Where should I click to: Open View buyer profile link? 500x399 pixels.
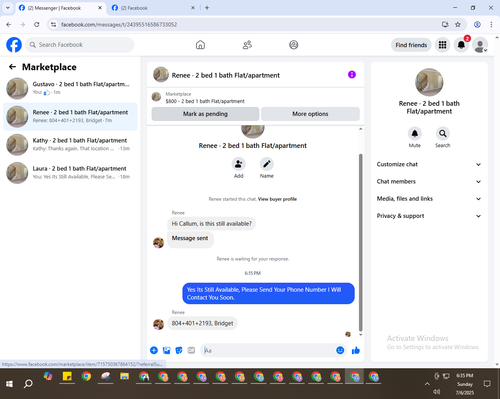click(277, 199)
